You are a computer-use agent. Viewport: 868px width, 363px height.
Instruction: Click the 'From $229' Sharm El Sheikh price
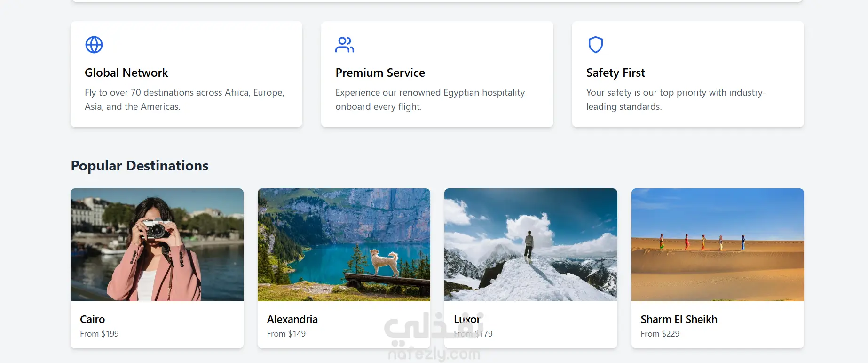(660, 334)
